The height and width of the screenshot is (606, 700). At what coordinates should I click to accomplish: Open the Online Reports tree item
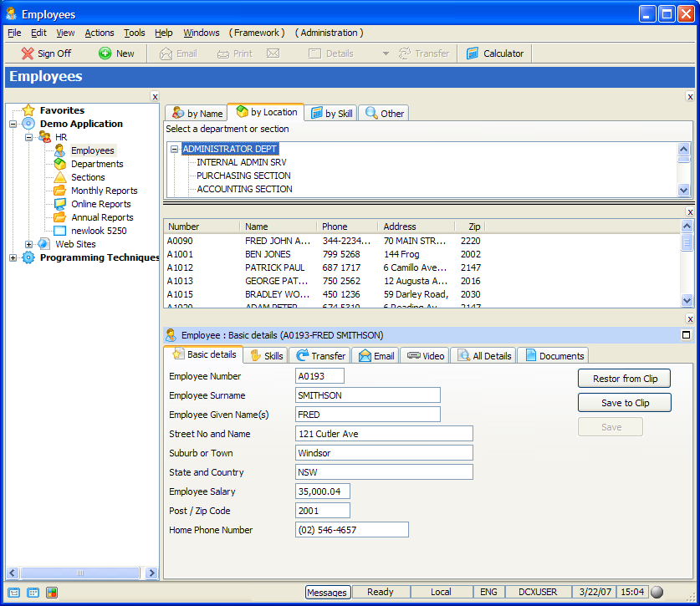[100, 204]
